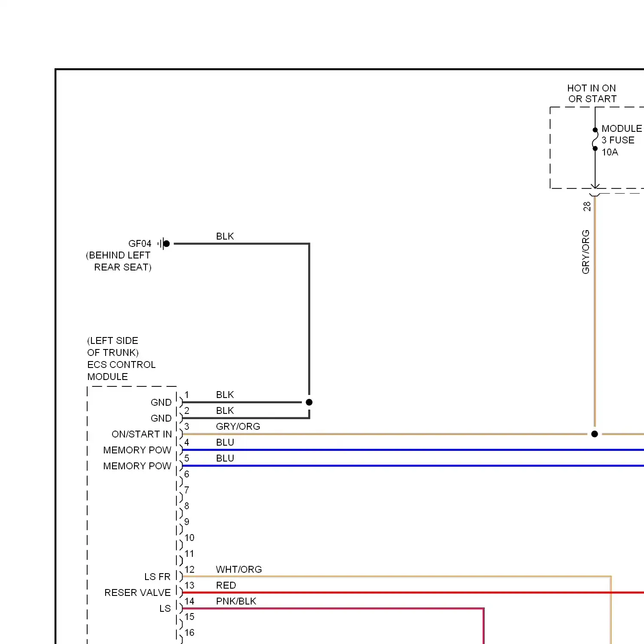This screenshot has width=644, height=644.
Task: Click the 'RED' wire label at pin 13
Action: tap(226, 585)
